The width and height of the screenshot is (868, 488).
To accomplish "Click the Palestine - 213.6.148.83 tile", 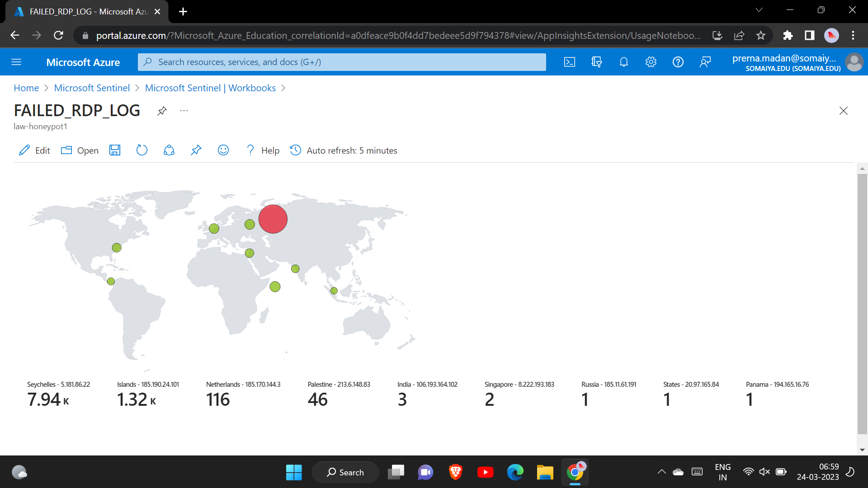I will click(339, 395).
